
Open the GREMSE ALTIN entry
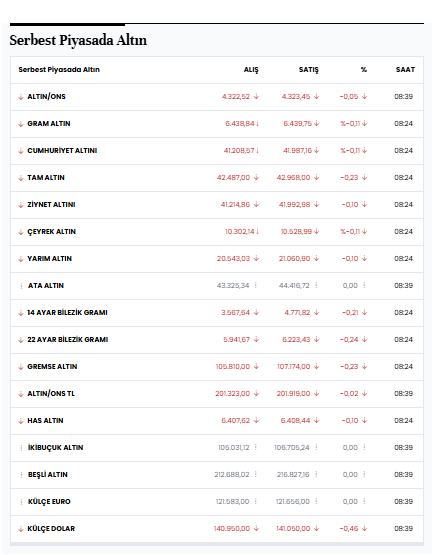pos(52,366)
